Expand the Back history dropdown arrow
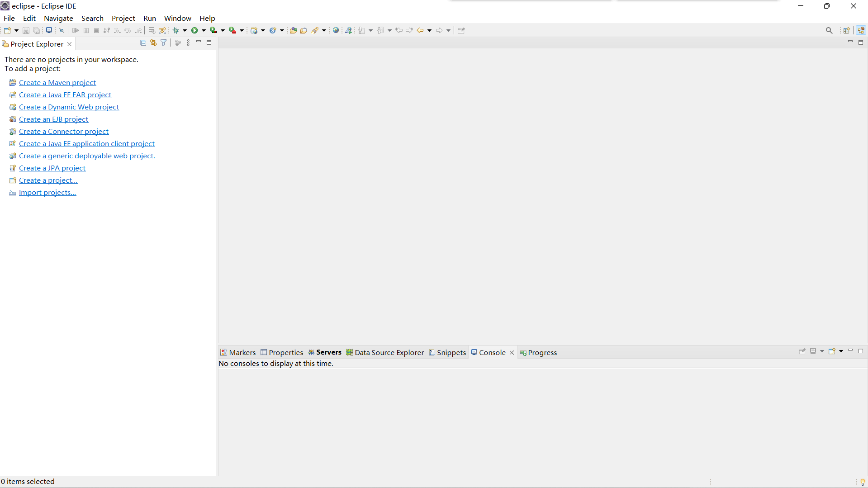868x488 pixels. click(429, 30)
